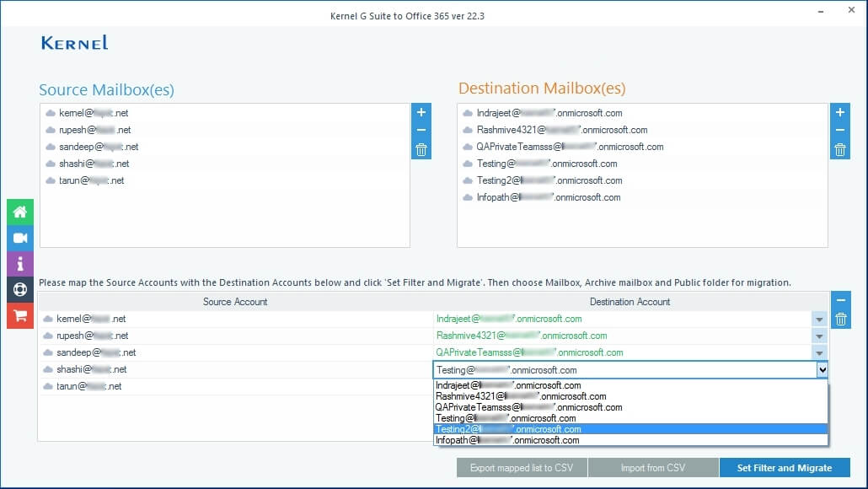Select tarun@ row in mapping table

click(235, 386)
